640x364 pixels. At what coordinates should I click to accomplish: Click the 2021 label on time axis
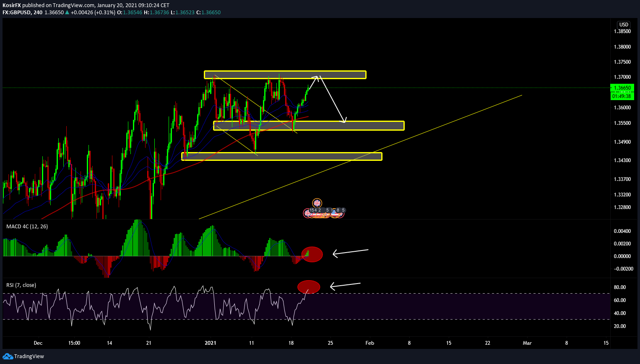(x=211, y=343)
